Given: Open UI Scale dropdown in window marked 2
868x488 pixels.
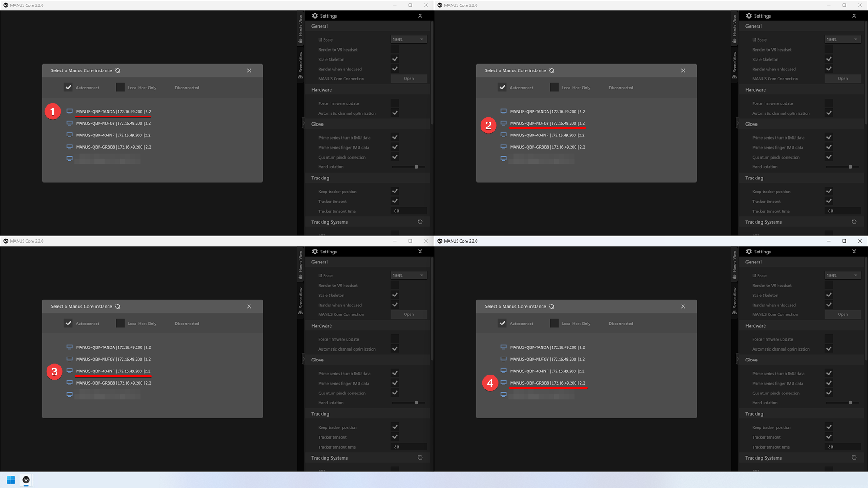Looking at the screenshot, I should coord(843,39).
